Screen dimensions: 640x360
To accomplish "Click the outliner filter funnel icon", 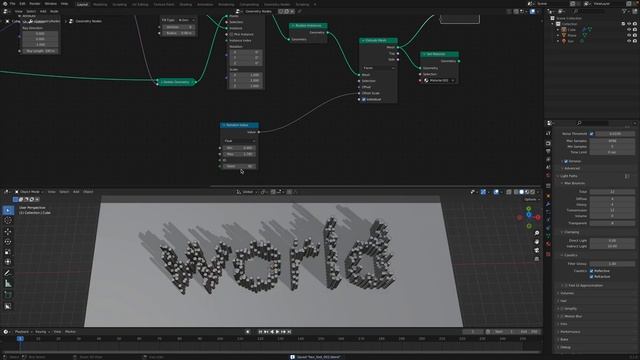I will [x=624, y=11].
